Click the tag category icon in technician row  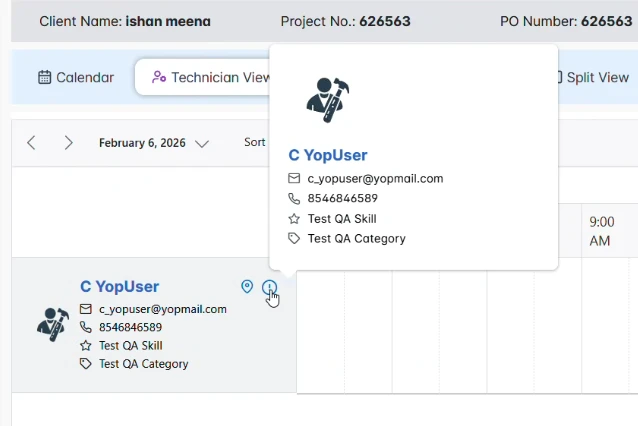[85, 364]
